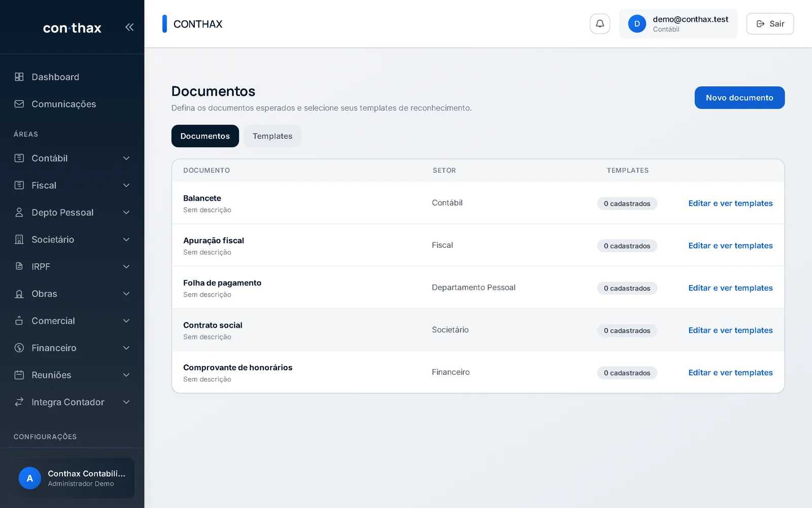Expand the Contábil chevron
Screen dimensions: 812x508
click(126, 158)
